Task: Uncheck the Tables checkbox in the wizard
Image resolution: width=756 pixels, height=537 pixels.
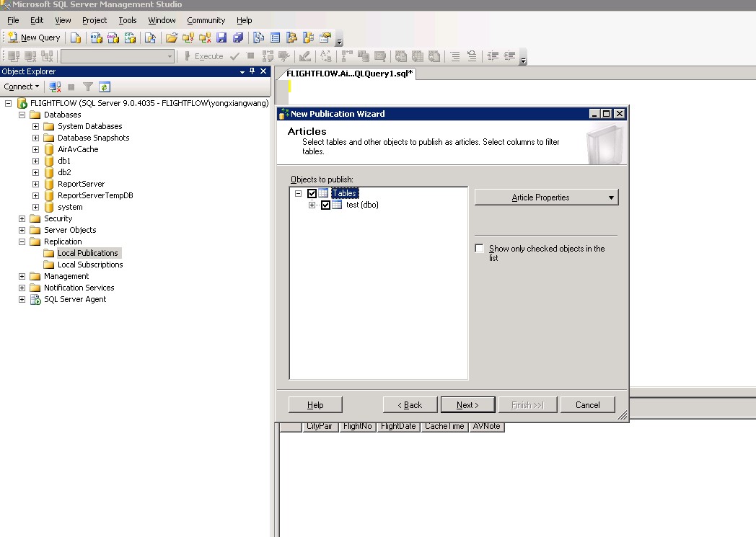Action: coord(312,193)
